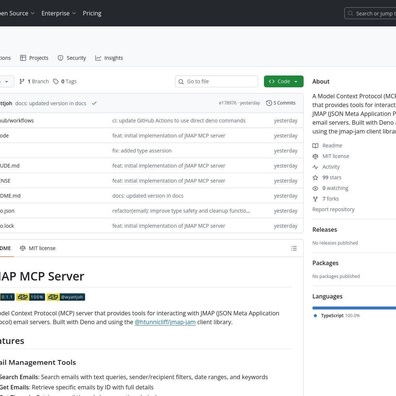Click the Security shield icon
Screen dimensions: 396x396
[60, 58]
